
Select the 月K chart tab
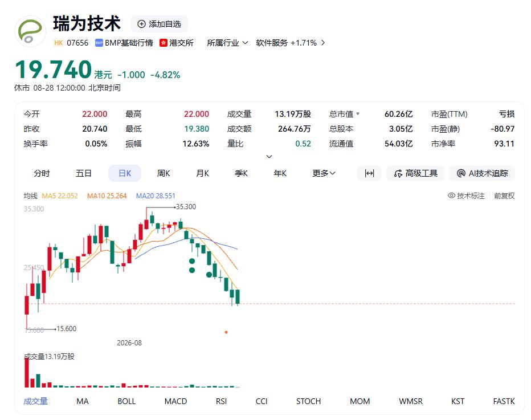(x=202, y=173)
